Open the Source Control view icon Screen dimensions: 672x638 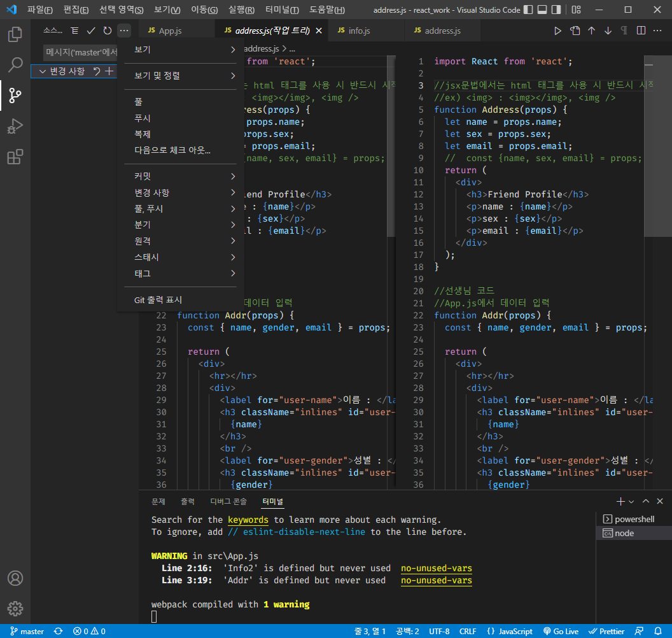point(15,95)
